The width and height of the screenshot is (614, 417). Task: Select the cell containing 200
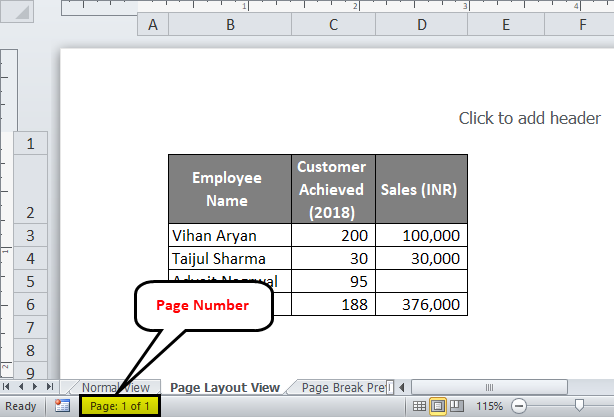pos(333,235)
